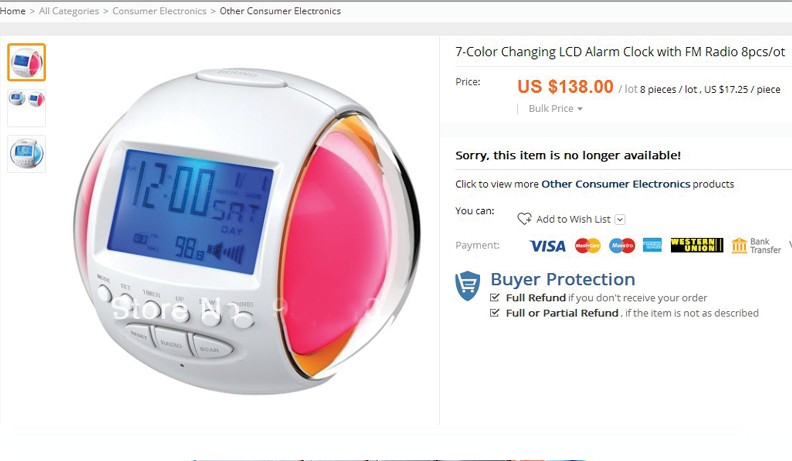The image size is (792, 461).
Task: Click the Maestro payment icon
Action: pos(622,246)
